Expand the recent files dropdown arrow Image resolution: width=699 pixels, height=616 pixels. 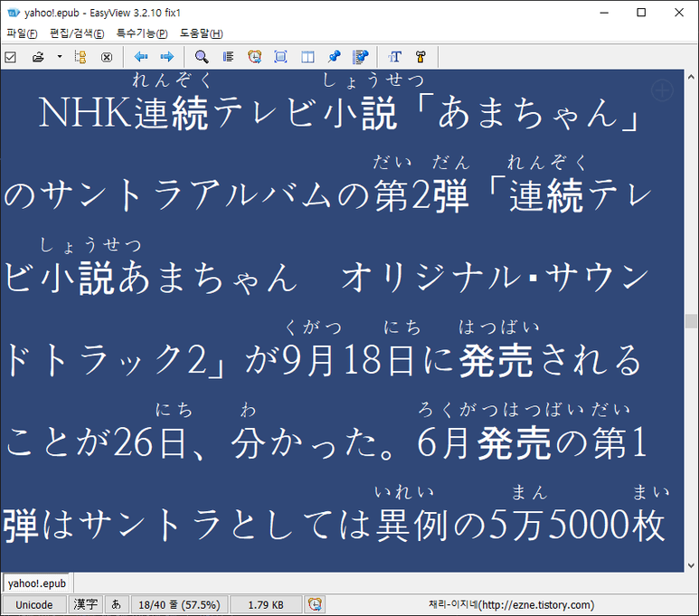(60, 57)
